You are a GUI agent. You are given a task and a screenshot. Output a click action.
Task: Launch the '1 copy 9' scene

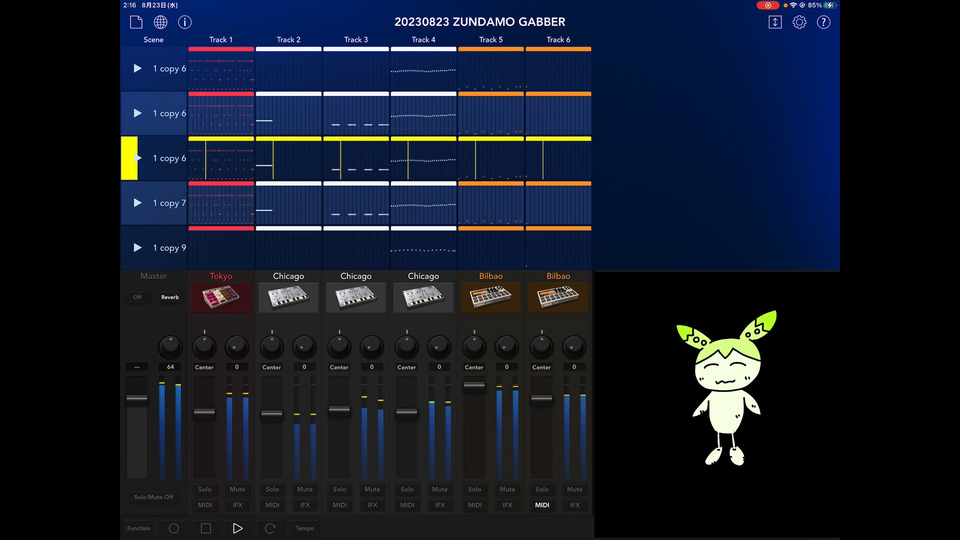pyautogui.click(x=138, y=247)
